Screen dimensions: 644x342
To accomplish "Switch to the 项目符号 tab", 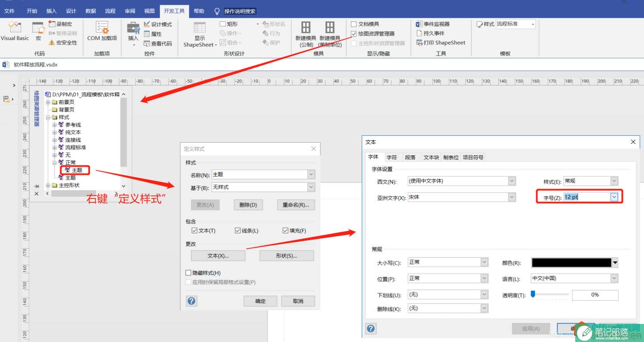I will pyautogui.click(x=473, y=157).
